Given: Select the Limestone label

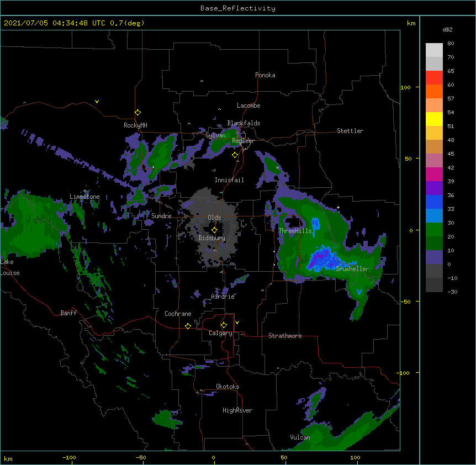Looking at the screenshot, I should (x=84, y=197).
